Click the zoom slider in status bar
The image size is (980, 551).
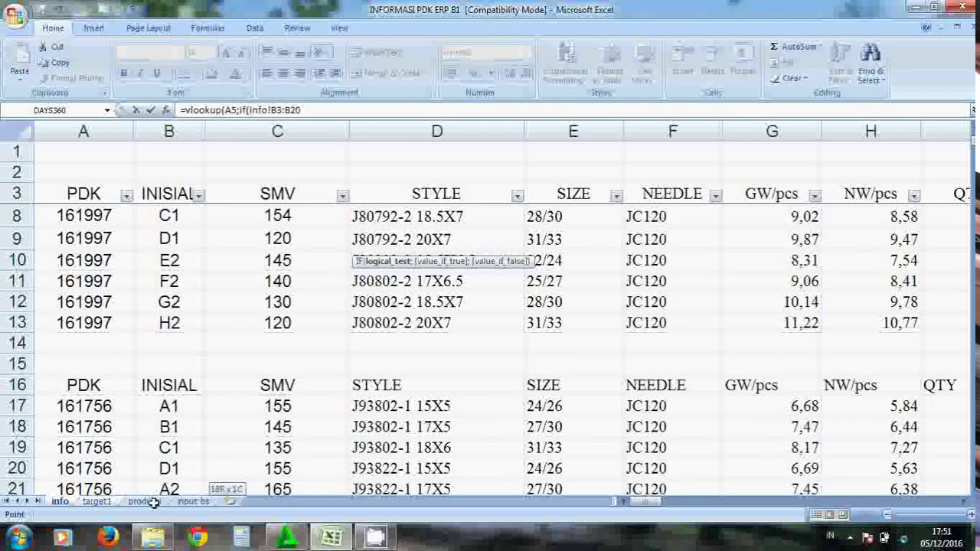(929, 514)
